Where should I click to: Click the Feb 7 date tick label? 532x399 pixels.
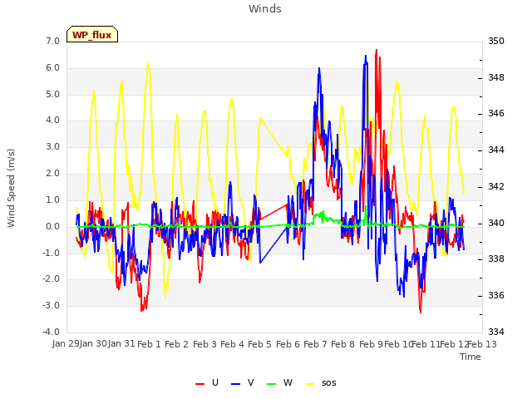[315, 344]
